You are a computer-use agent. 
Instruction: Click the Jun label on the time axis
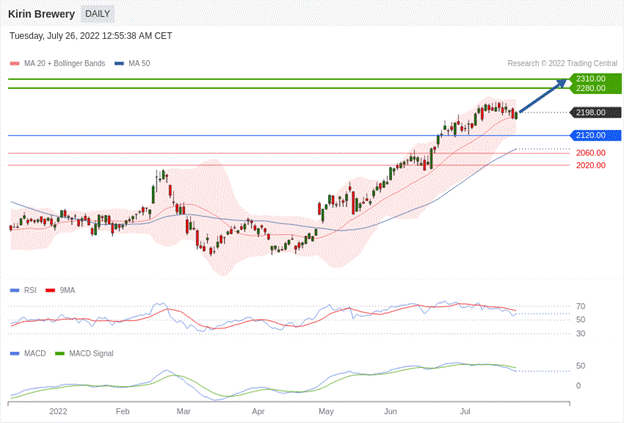390,411
